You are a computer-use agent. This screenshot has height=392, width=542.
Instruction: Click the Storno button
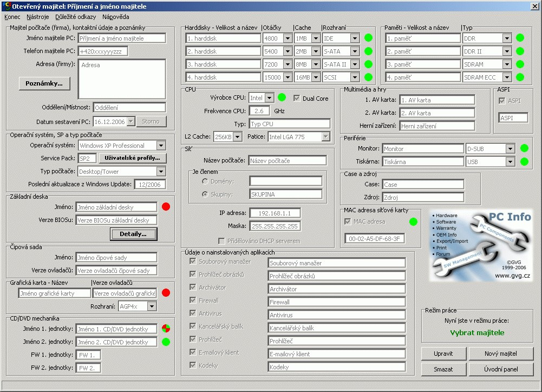pos(151,121)
